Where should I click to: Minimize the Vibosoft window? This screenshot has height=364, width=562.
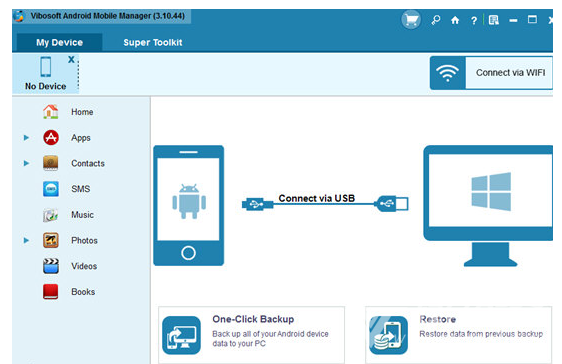[x=513, y=21]
